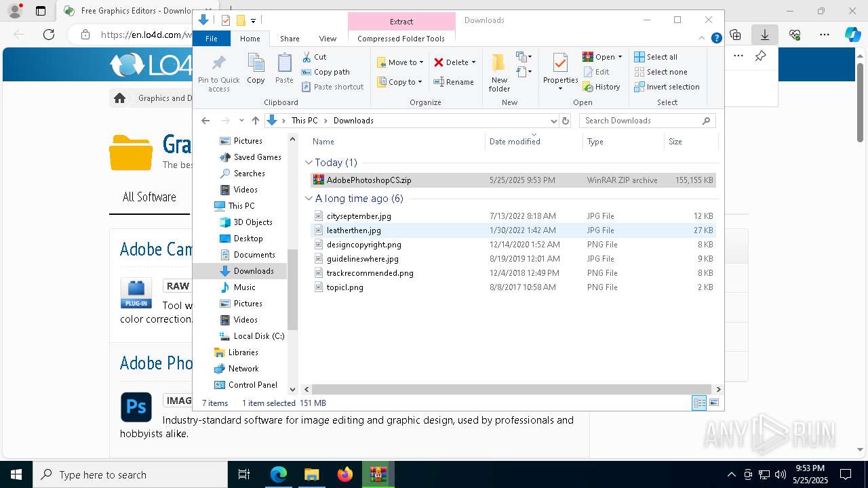Select the topicl.png file
The width and height of the screenshot is (868, 488).
click(x=513, y=287)
